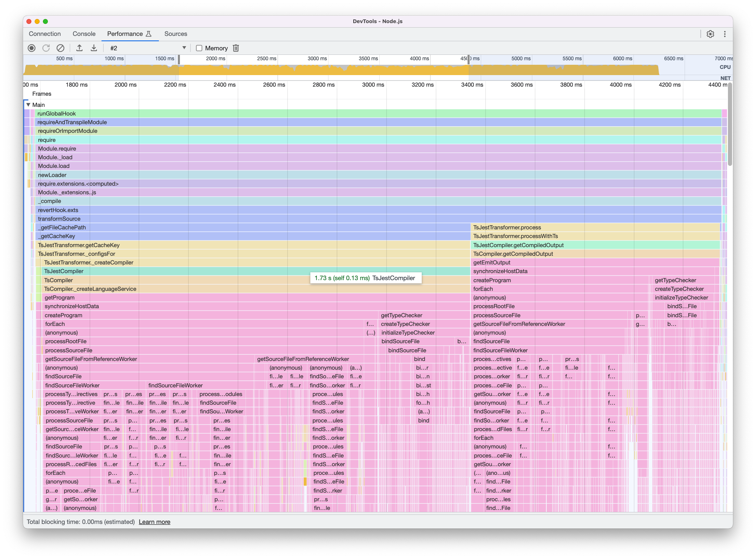Select the TsJestTransformer.processWithTs bar

coord(595,236)
